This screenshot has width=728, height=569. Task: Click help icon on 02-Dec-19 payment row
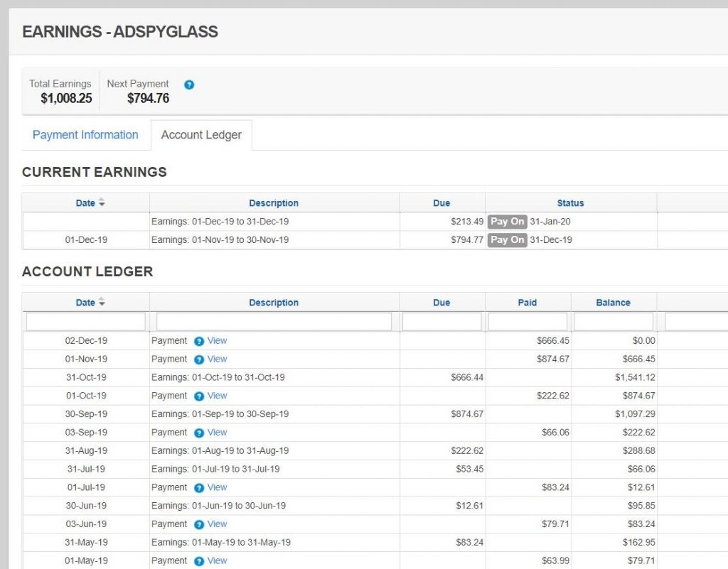199,341
